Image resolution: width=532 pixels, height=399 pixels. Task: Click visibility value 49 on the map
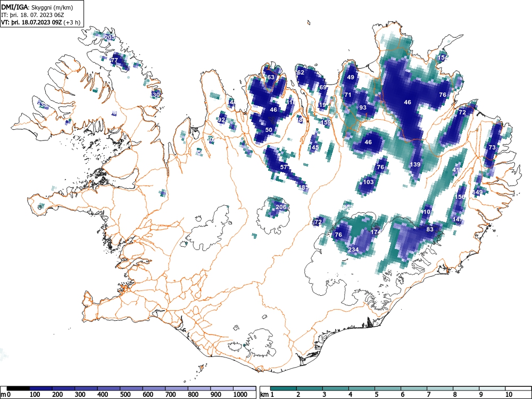point(351,77)
